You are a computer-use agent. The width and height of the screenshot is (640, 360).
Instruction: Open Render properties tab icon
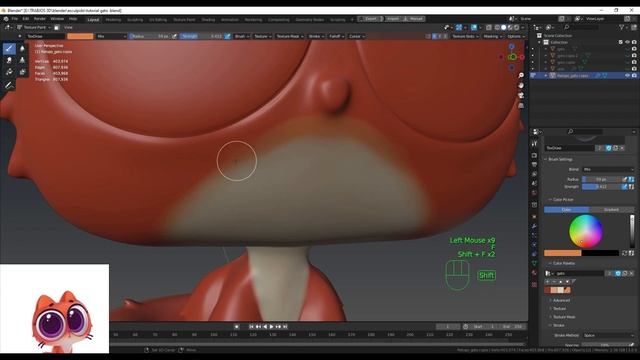534,156
